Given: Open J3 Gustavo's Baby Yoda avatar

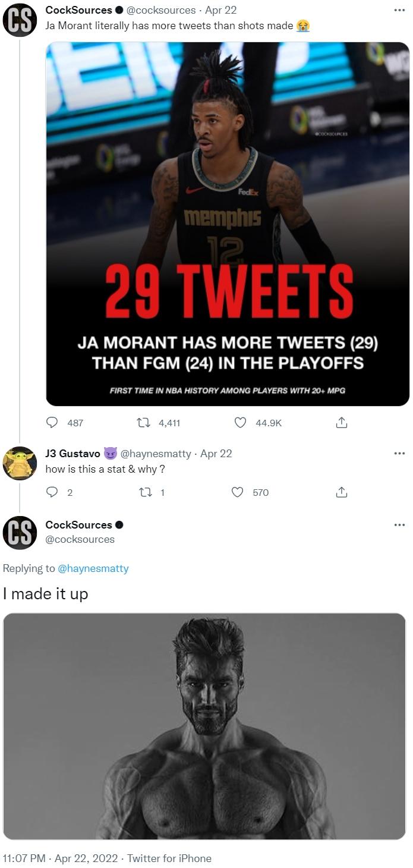Looking at the screenshot, I should [20, 463].
